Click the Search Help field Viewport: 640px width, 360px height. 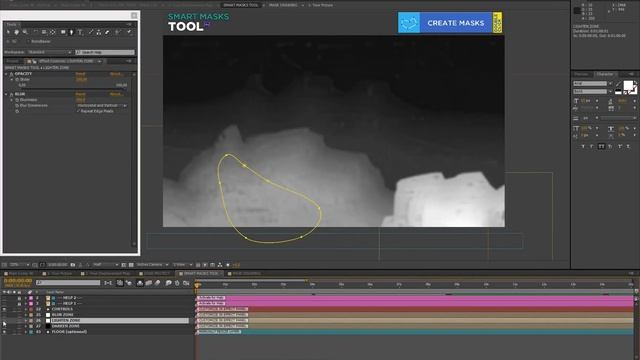click(x=105, y=52)
